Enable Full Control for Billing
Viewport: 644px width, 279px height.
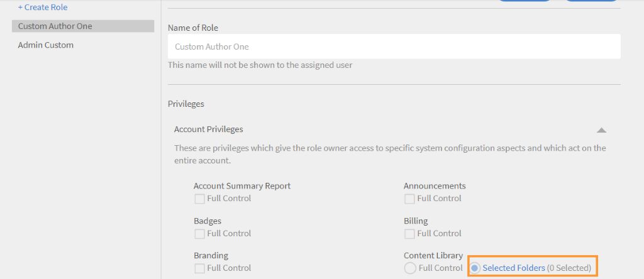pyautogui.click(x=409, y=234)
